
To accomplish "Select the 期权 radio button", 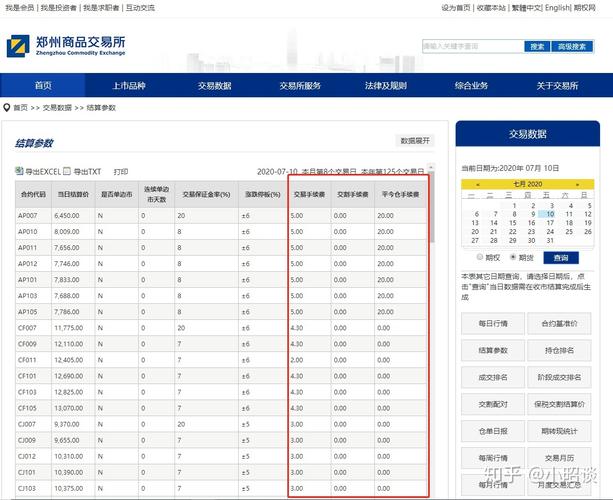I will (x=480, y=257).
